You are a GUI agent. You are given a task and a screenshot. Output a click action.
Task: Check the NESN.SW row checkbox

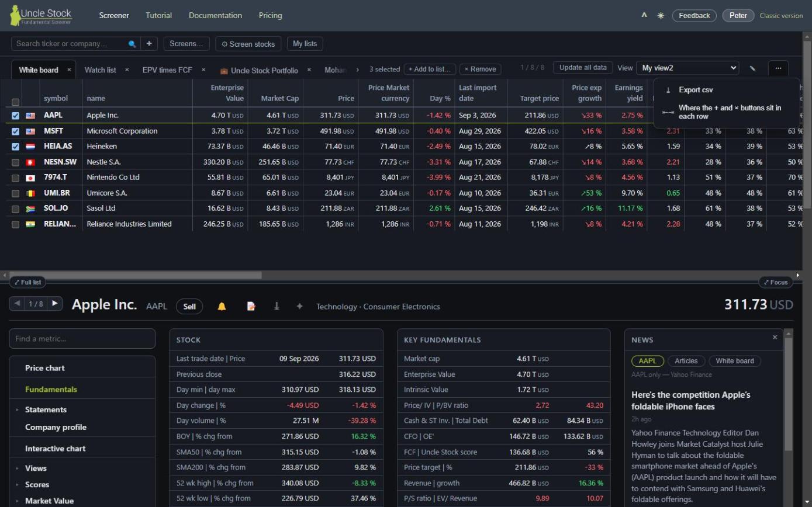coord(15,162)
